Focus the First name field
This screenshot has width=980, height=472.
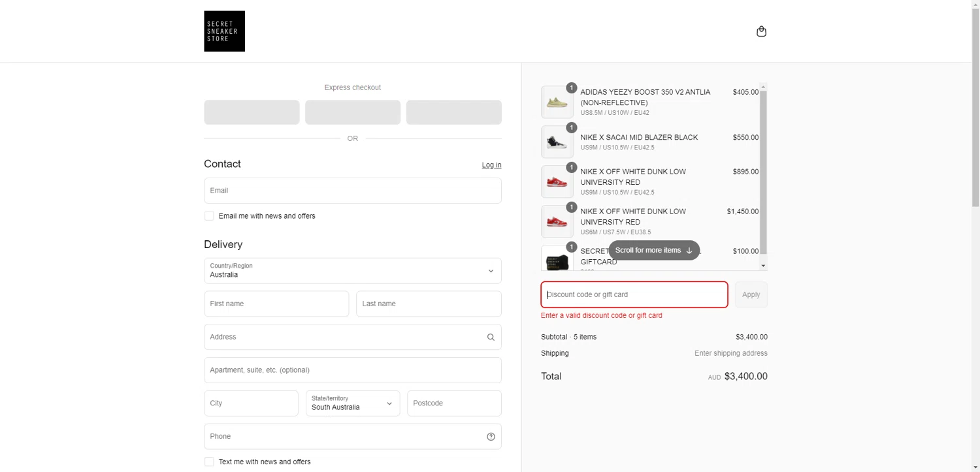(276, 304)
